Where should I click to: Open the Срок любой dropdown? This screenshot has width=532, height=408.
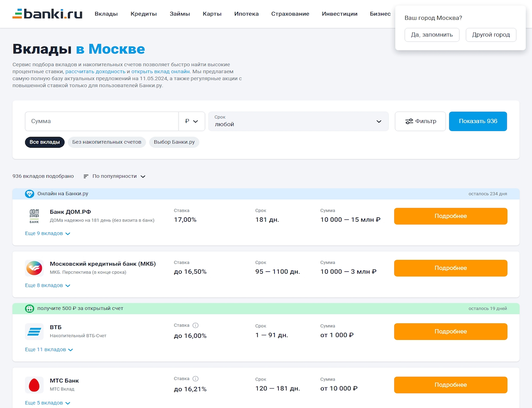point(298,121)
